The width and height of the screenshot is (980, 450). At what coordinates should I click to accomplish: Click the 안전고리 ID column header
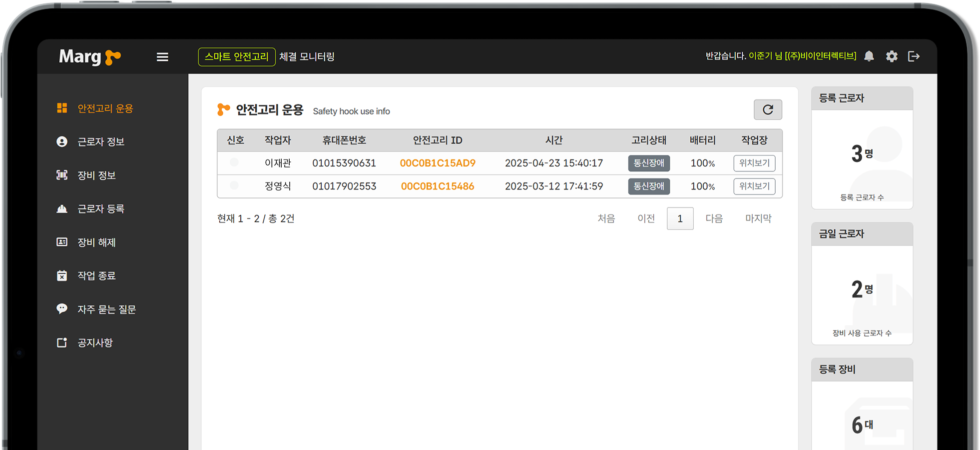[x=438, y=140]
